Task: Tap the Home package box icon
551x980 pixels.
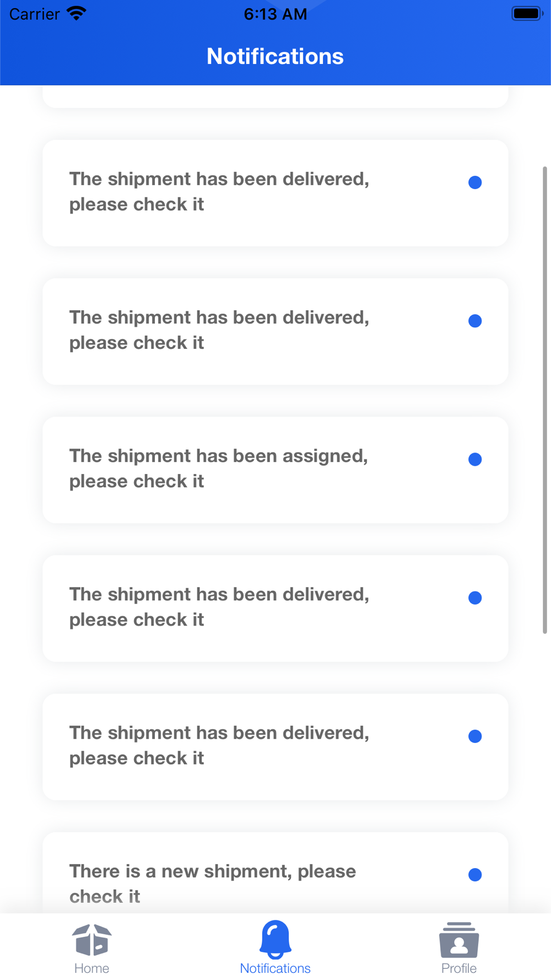Action: [x=91, y=940]
